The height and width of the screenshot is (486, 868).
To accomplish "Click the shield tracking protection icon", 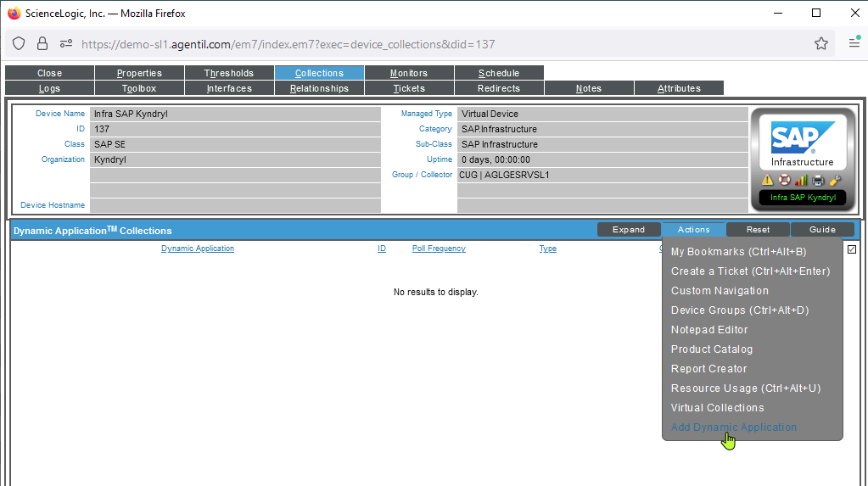I will coord(19,43).
